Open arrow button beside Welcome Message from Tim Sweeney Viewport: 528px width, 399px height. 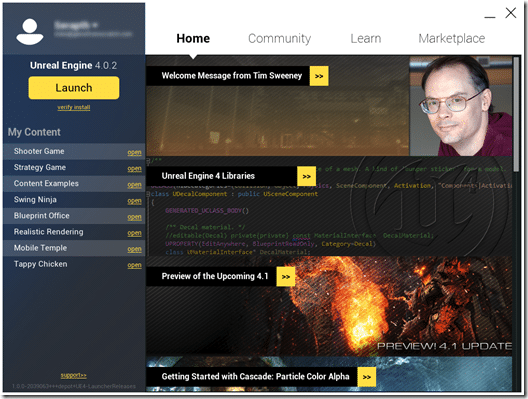click(x=319, y=76)
